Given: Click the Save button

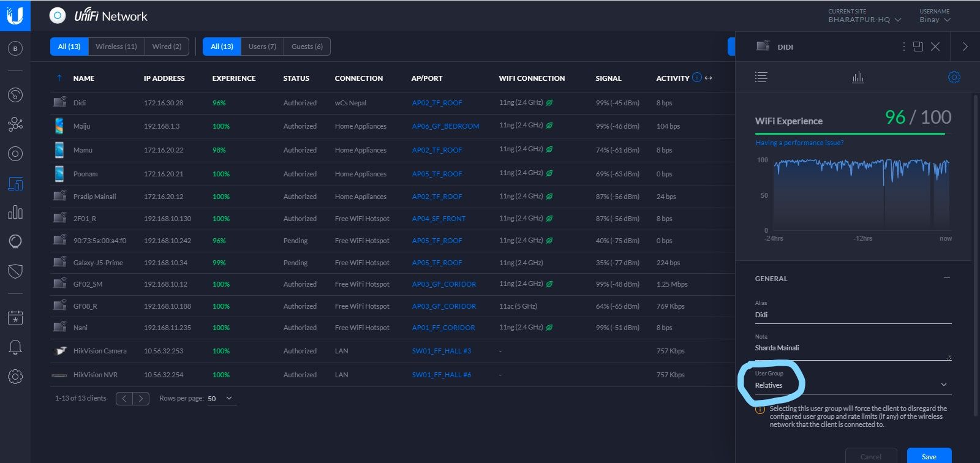Looking at the screenshot, I should (x=929, y=456).
